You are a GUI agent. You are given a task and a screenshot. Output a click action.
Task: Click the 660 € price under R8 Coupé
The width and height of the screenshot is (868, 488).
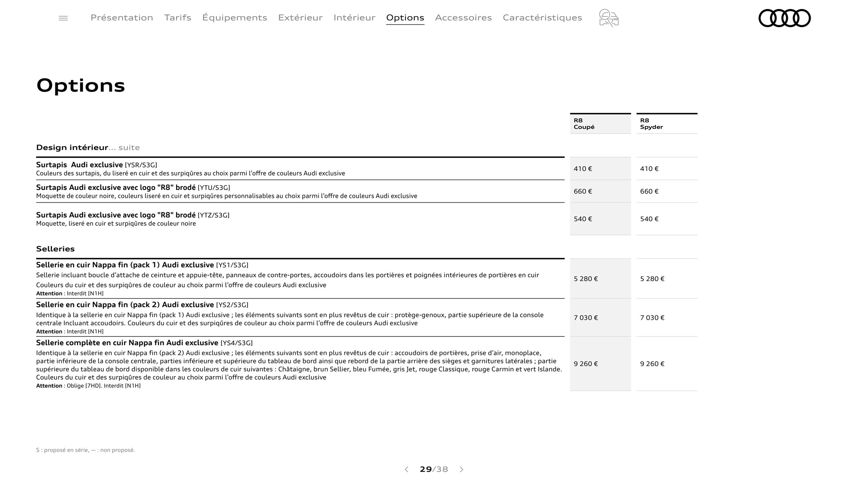583,192
